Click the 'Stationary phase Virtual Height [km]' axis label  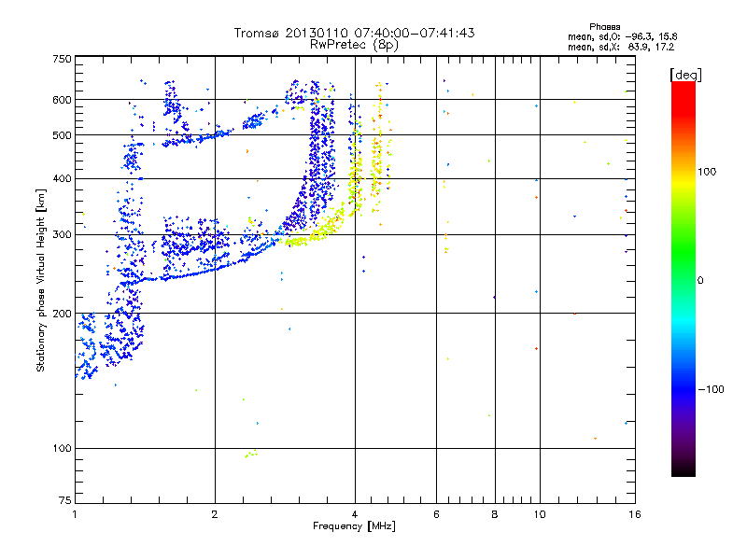tap(41, 280)
